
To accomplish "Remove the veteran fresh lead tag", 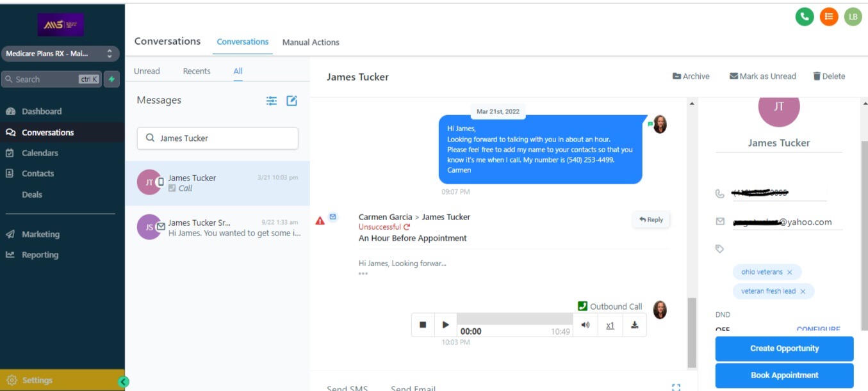I will [x=803, y=292].
